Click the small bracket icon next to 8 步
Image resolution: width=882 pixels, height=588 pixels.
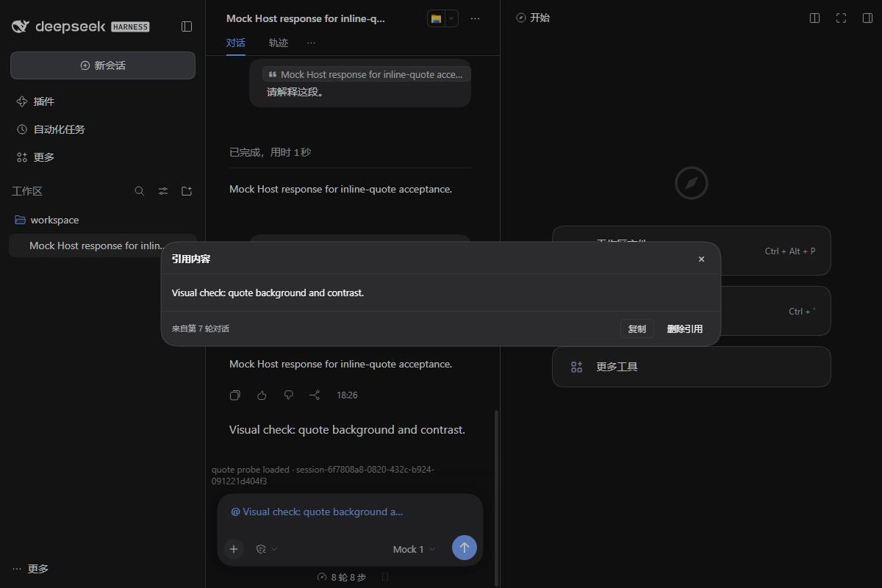(x=385, y=577)
